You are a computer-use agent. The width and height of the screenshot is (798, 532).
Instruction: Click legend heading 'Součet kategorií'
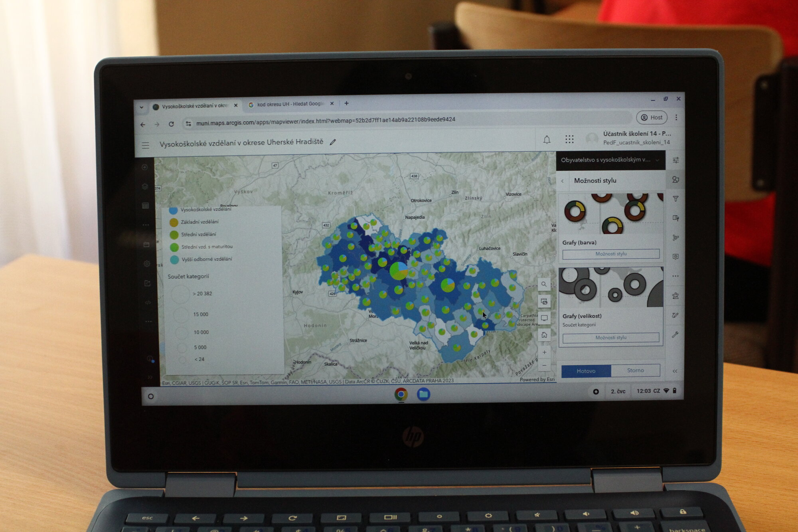pyautogui.click(x=188, y=276)
